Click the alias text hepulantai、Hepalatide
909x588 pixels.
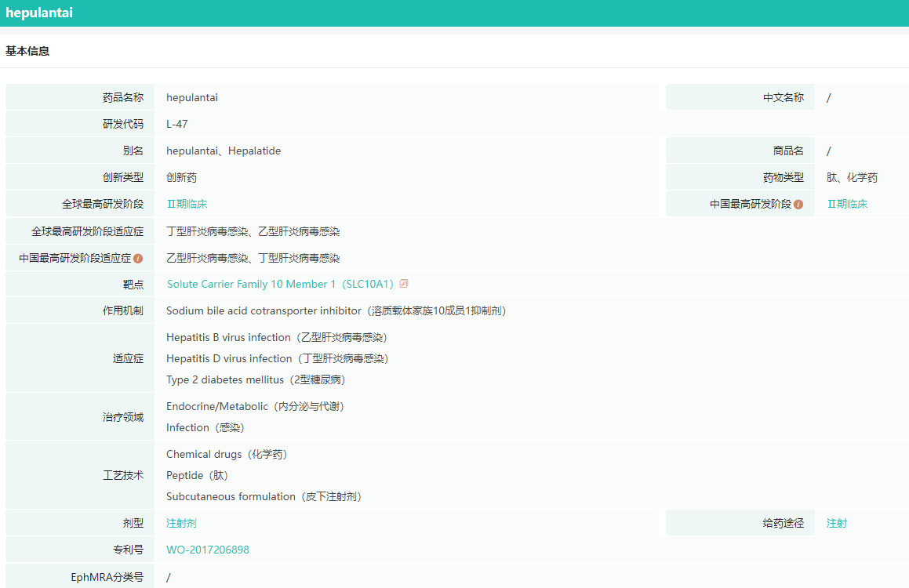pyautogui.click(x=224, y=151)
